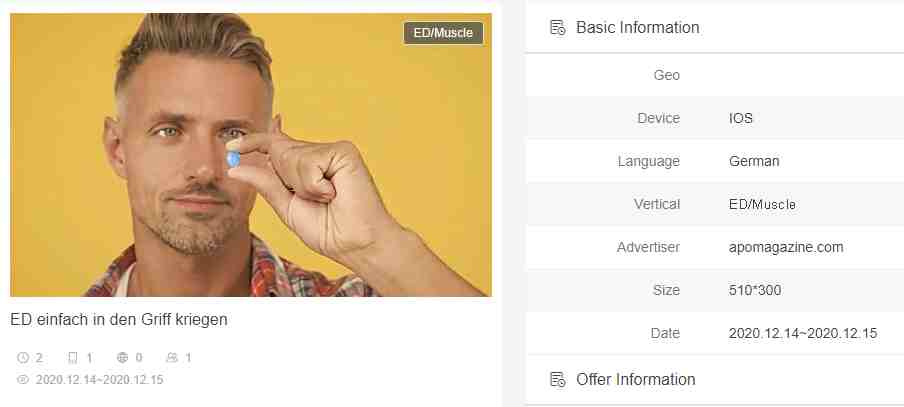Viewport: 904px width, 407px height.
Task: Click the Basic Information section icon
Action: (x=558, y=27)
